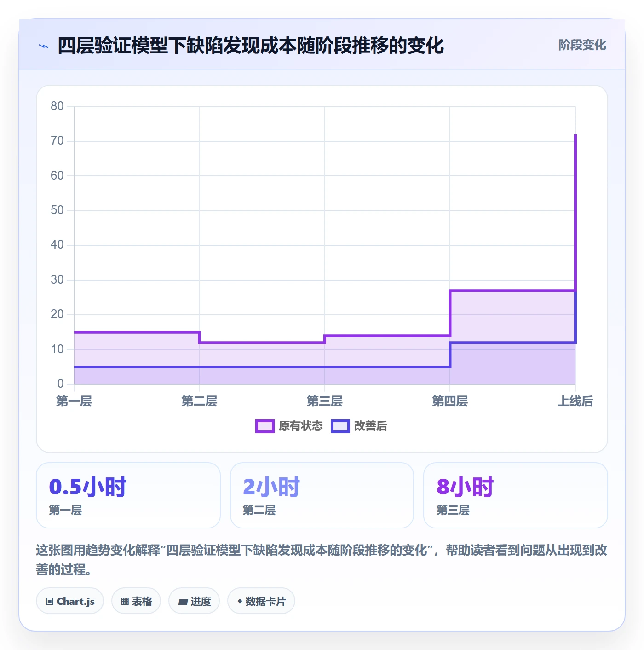
Task: Click the description paragraph starting 这张图用趋势变化
Action: point(322,560)
